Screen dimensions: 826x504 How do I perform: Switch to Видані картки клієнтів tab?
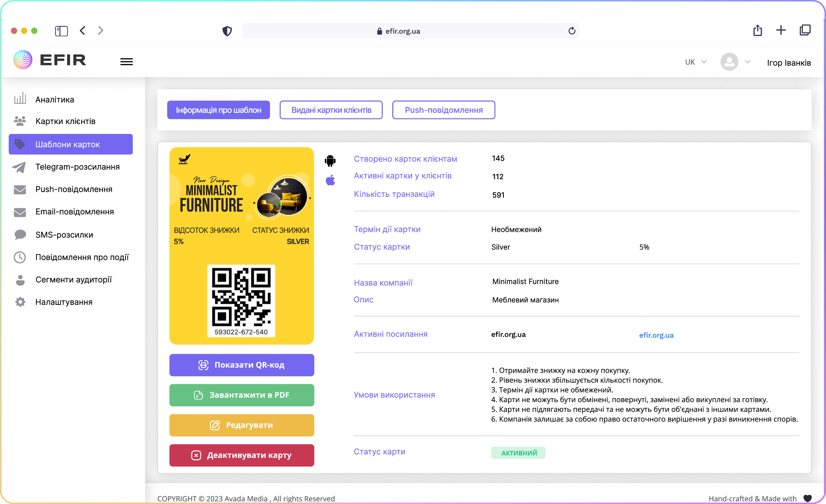(331, 110)
